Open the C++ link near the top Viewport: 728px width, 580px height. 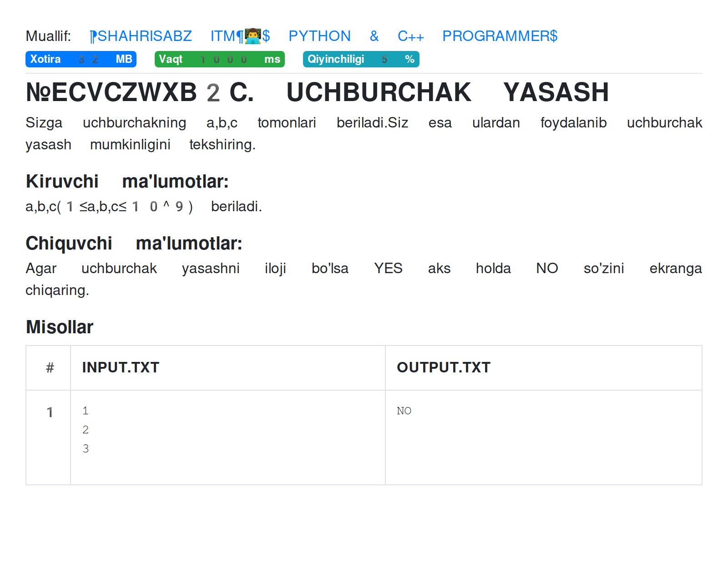point(410,36)
